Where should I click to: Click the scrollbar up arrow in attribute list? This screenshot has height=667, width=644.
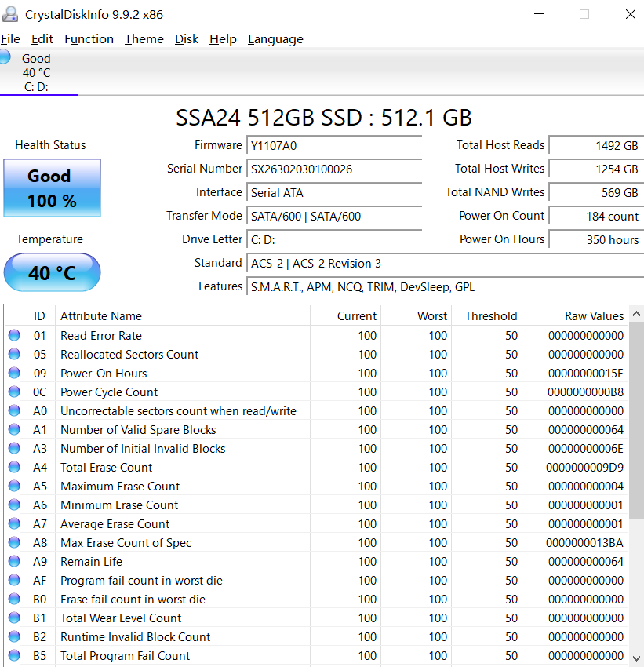pyautogui.click(x=636, y=315)
